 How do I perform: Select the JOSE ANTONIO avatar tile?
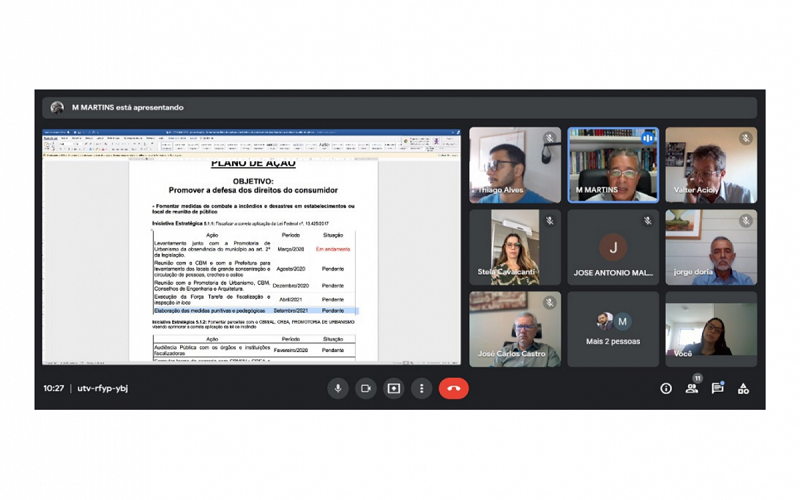tap(613, 247)
